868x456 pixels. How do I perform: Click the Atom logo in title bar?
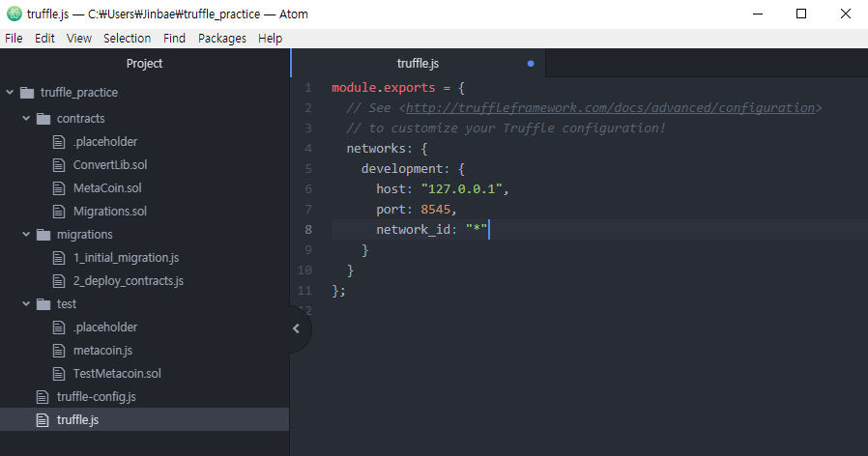tap(14, 14)
